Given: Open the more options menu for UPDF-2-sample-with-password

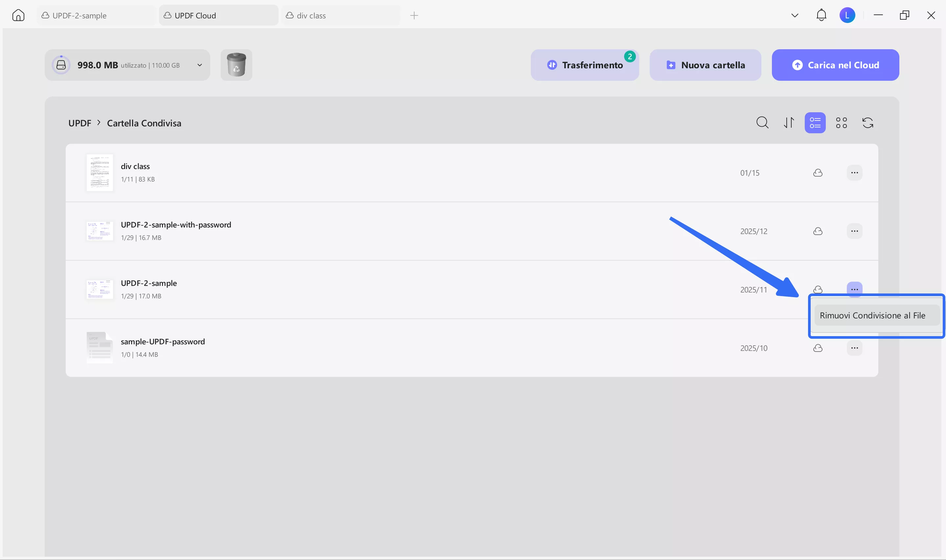Looking at the screenshot, I should pos(854,231).
